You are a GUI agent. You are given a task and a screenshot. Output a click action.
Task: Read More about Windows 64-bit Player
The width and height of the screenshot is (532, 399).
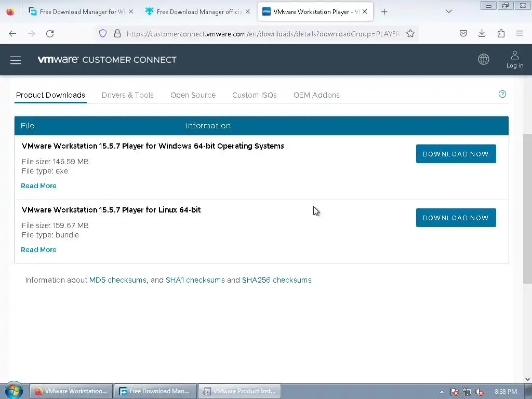pos(38,185)
